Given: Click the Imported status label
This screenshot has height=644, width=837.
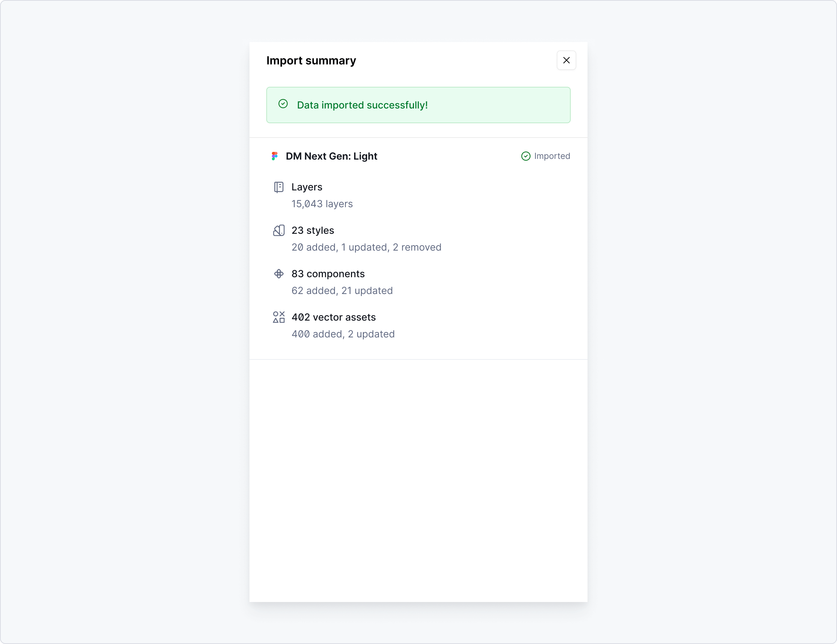Looking at the screenshot, I should (552, 156).
